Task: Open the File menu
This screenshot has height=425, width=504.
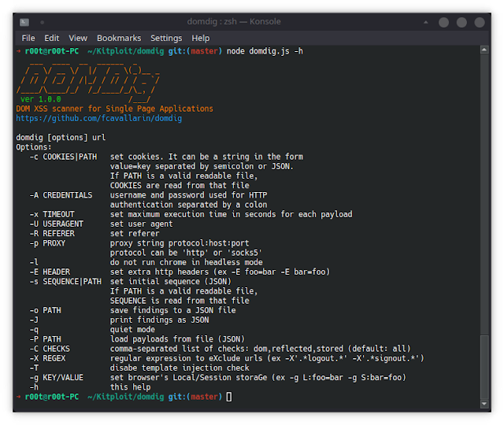Action: (x=28, y=39)
